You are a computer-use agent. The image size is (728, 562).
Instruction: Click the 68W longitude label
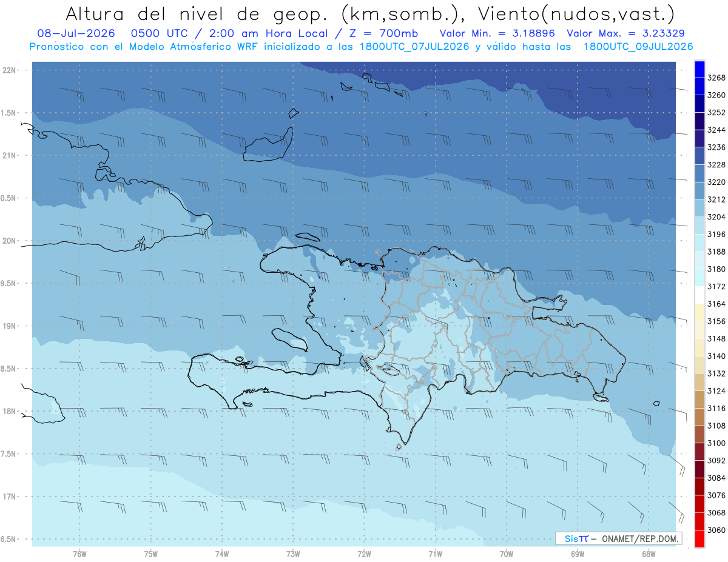pyautogui.click(x=649, y=554)
